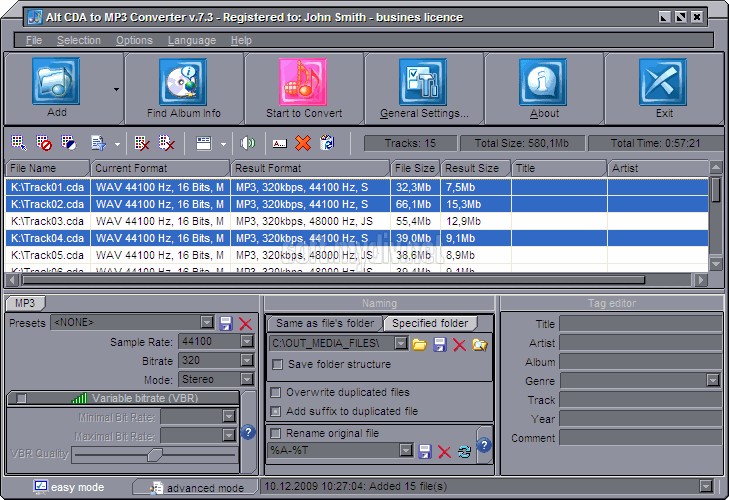Switch to easy mode
The image size is (729, 500).
tap(69, 487)
